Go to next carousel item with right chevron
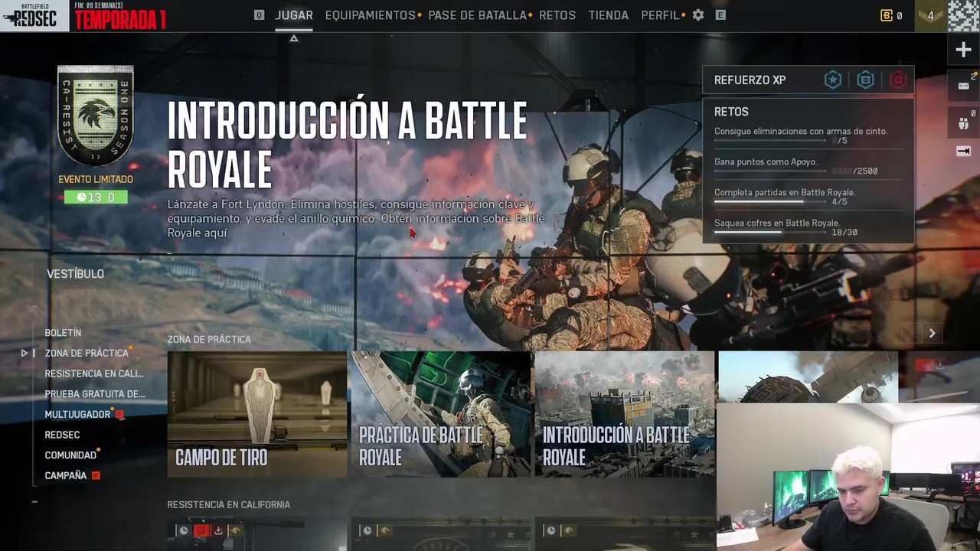Screen dimensions: 980x551 click(932, 333)
